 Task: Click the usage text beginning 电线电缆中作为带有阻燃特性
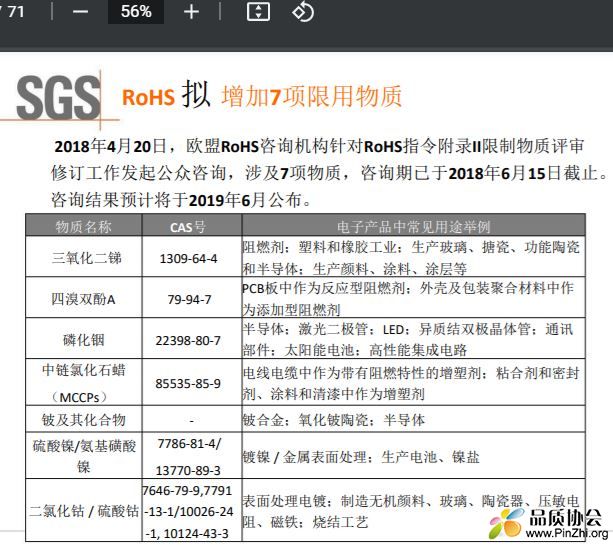(411, 384)
